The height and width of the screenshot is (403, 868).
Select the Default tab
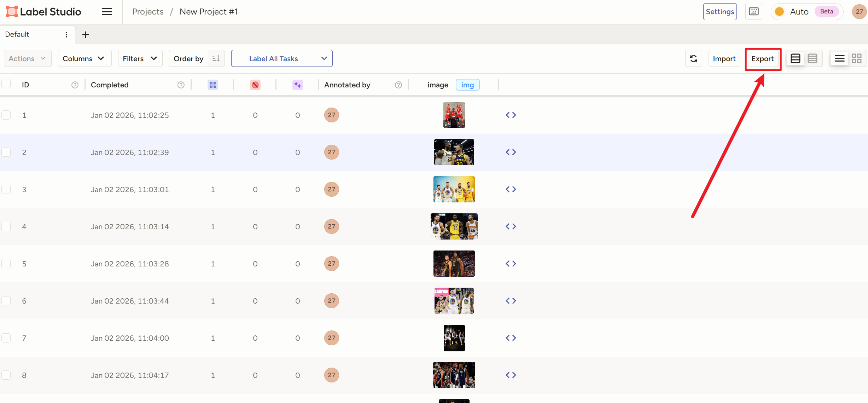tap(17, 34)
